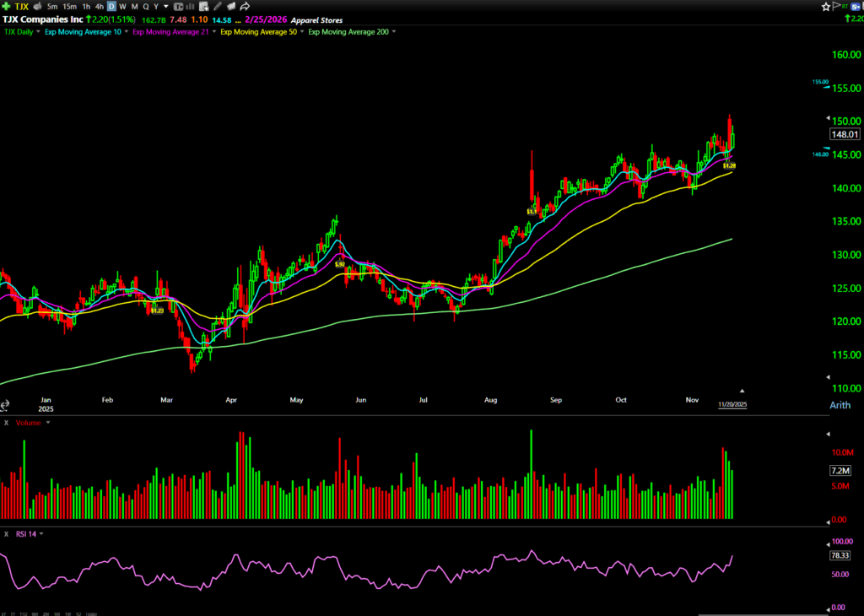Toggle the Arith scale setting

839,406
